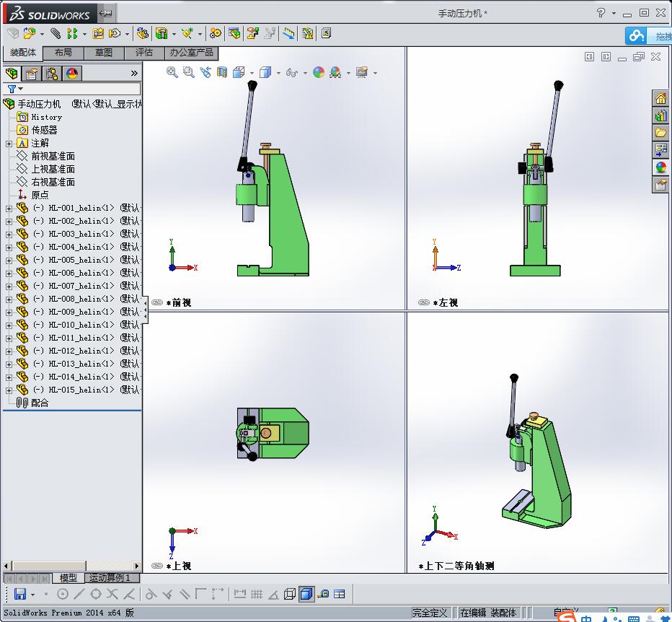This screenshot has width=672, height=622.
Task: Open the View Orientation dropdown arrow
Action: (x=252, y=73)
